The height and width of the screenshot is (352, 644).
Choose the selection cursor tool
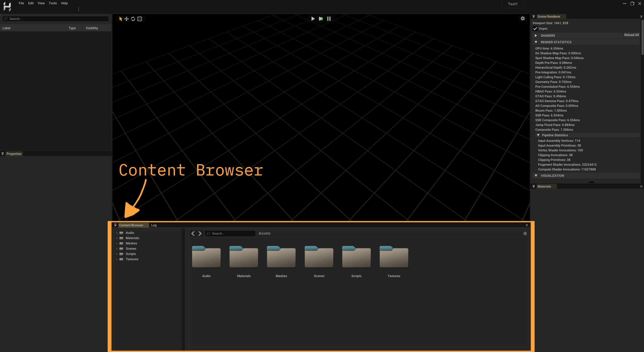[x=120, y=19]
